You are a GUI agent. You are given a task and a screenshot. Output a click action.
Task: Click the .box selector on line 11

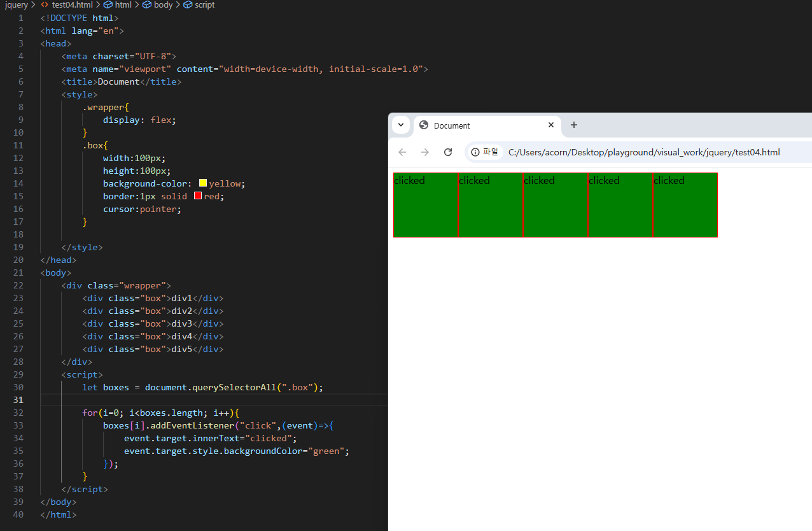coord(93,145)
